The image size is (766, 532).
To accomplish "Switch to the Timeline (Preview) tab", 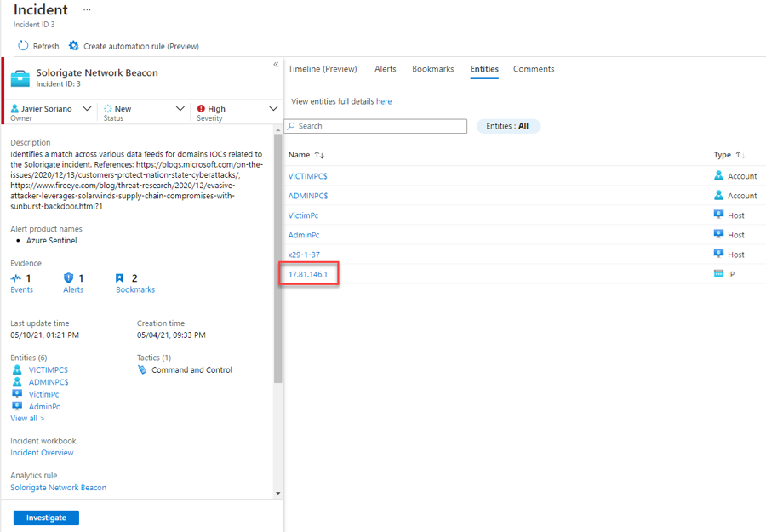I will tap(323, 69).
